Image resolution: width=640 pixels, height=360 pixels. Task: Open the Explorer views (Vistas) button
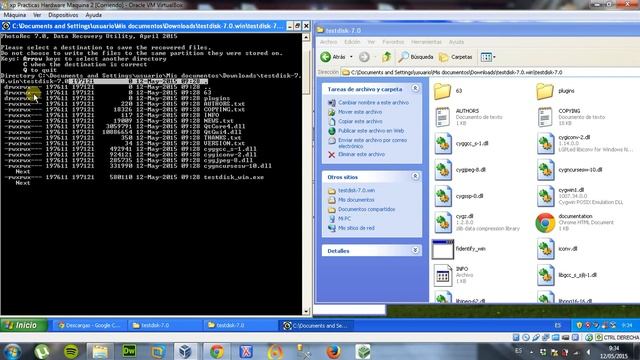point(486,57)
